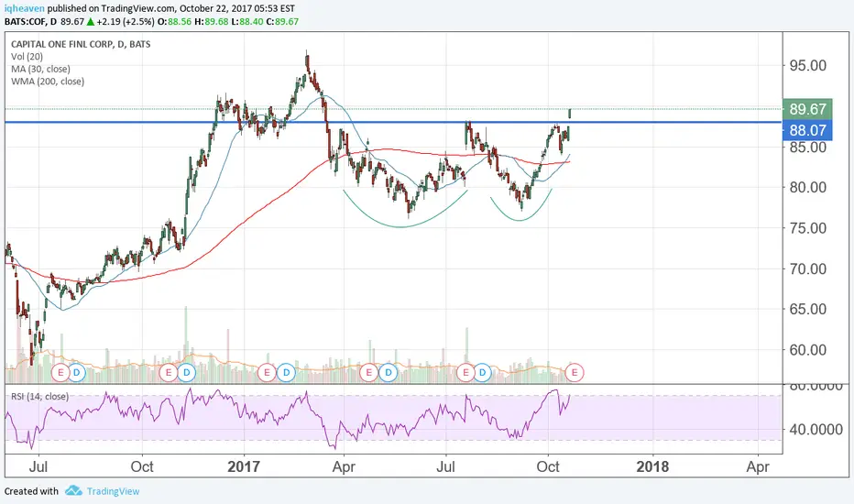This screenshot has width=854, height=504.
Task: Click the Apr label after 2018
Action: 758,467
